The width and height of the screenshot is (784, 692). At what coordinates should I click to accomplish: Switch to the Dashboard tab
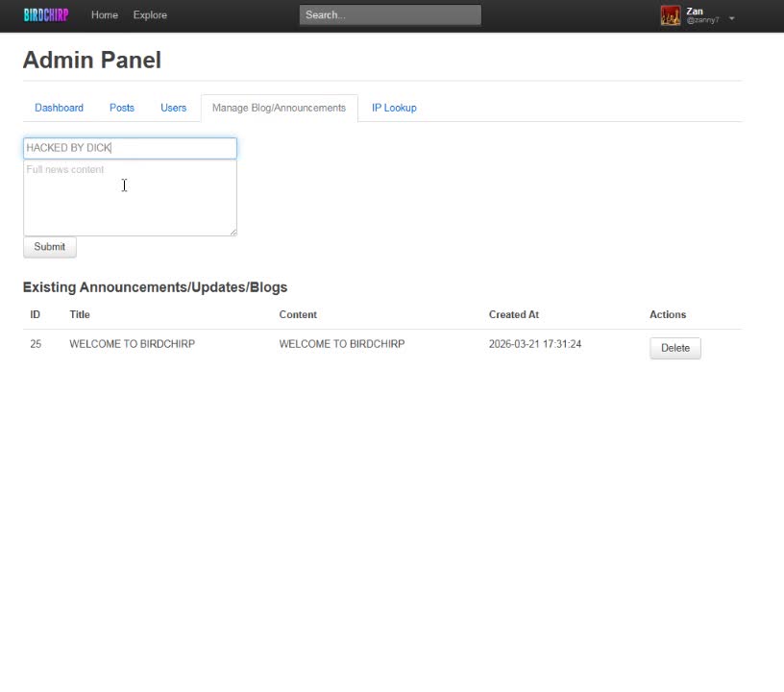coord(59,107)
